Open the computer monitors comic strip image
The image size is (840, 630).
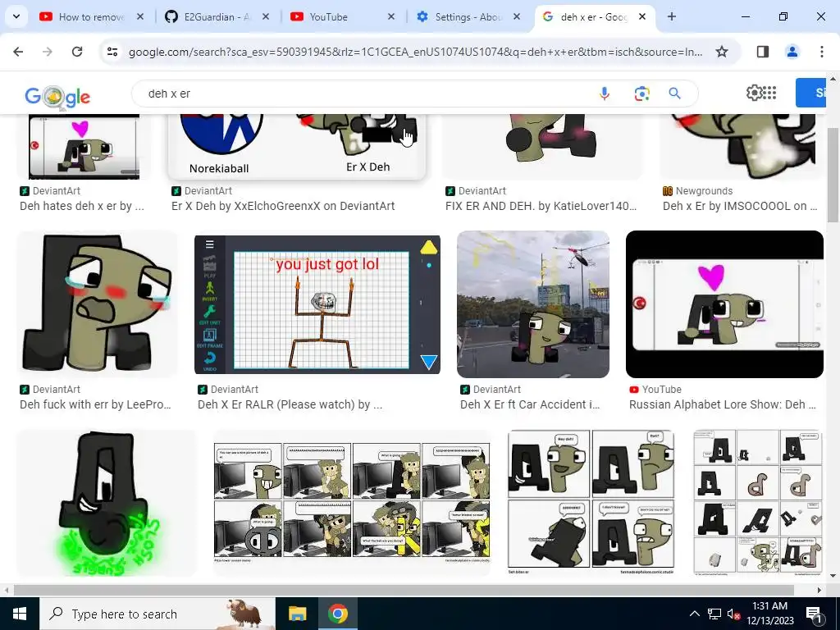352,503
